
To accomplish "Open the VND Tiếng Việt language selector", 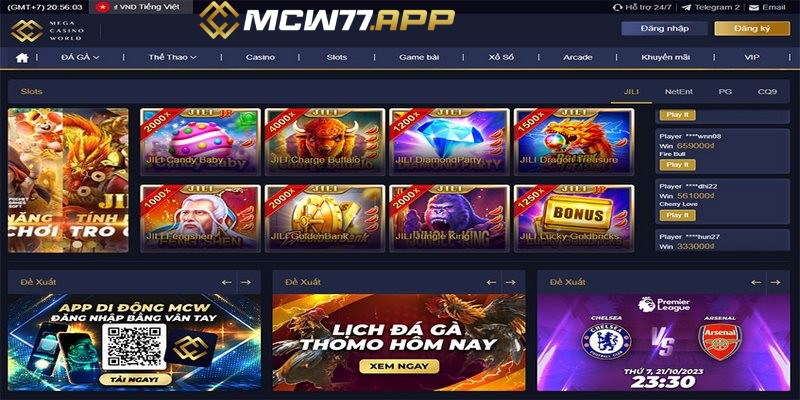I will [x=142, y=7].
